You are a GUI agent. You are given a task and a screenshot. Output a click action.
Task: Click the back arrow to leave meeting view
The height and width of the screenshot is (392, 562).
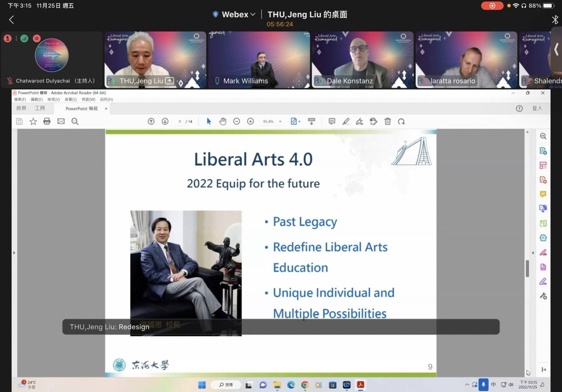click(11, 20)
